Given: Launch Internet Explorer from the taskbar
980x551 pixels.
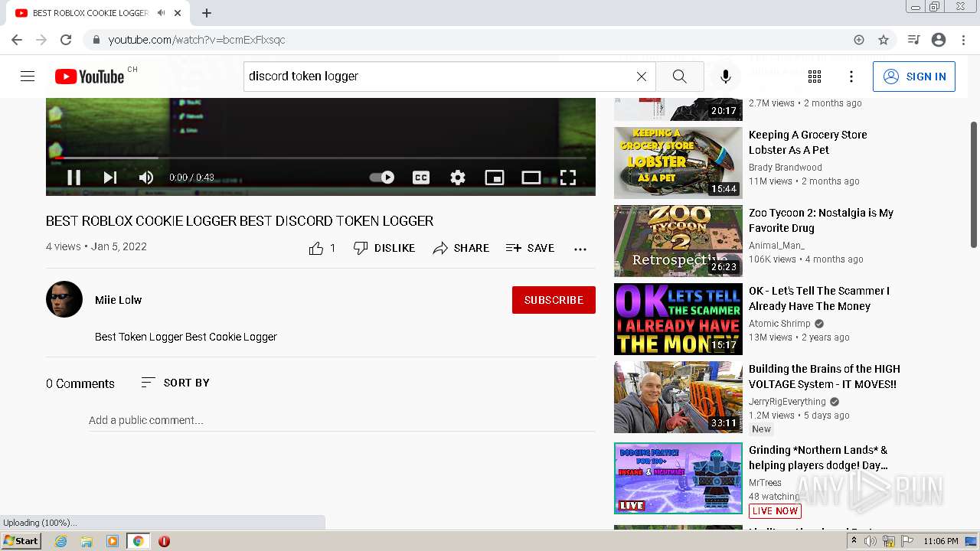Looking at the screenshot, I should tap(60, 541).
